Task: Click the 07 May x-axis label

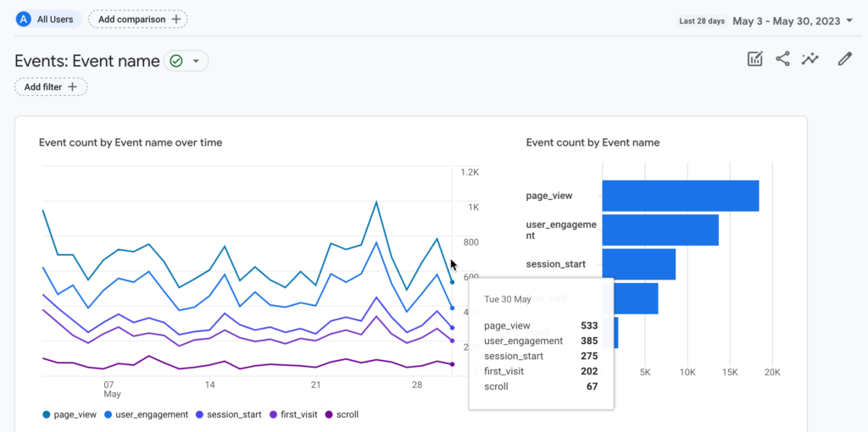Action: (x=112, y=389)
